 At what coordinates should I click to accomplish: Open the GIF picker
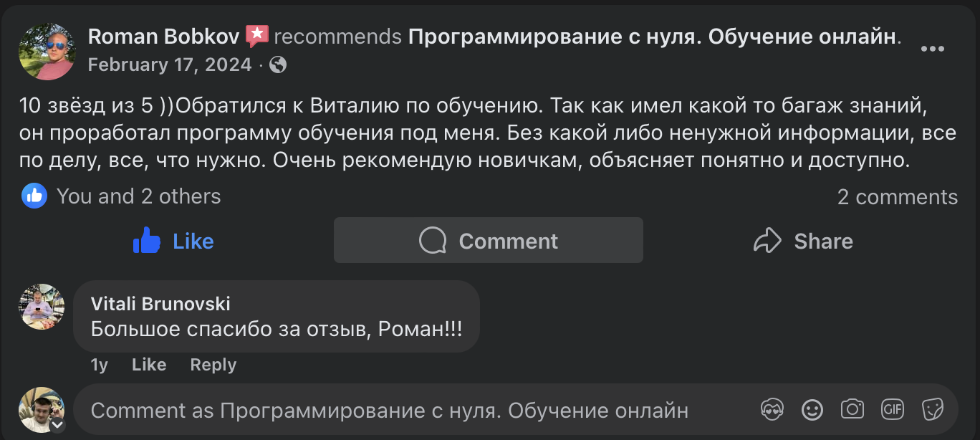click(x=892, y=409)
